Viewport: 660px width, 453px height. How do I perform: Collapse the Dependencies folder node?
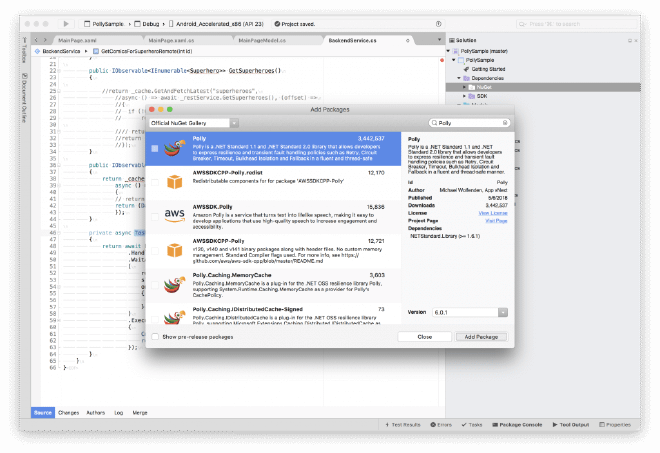[x=459, y=78]
